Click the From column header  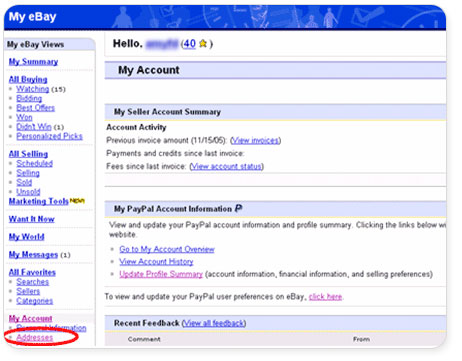361,339
